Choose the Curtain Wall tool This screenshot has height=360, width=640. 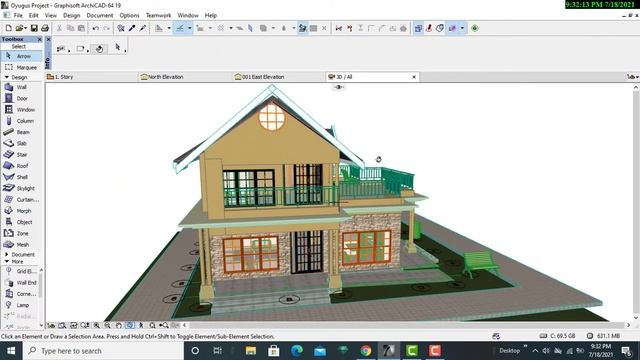coord(22,200)
